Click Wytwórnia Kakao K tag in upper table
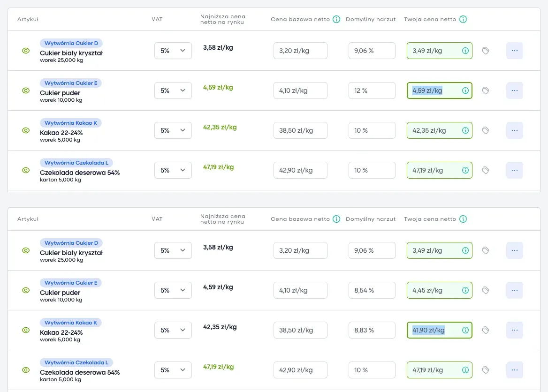Viewport: 548px width, 392px height. point(70,123)
